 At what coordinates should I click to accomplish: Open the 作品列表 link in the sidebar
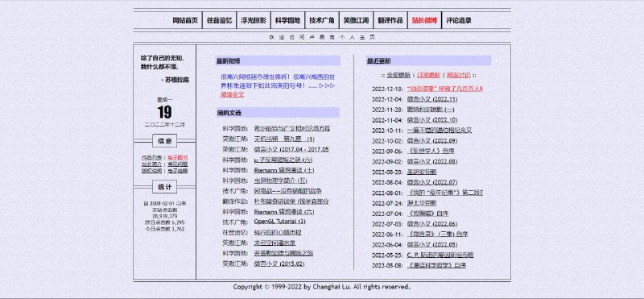tap(152, 157)
